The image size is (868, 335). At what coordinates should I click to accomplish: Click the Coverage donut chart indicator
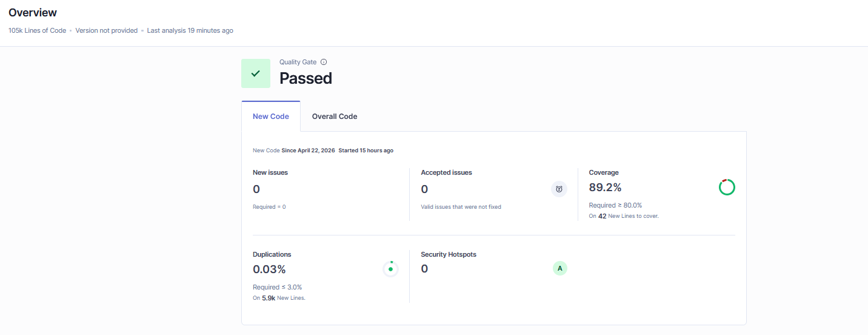[x=727, y=187]
